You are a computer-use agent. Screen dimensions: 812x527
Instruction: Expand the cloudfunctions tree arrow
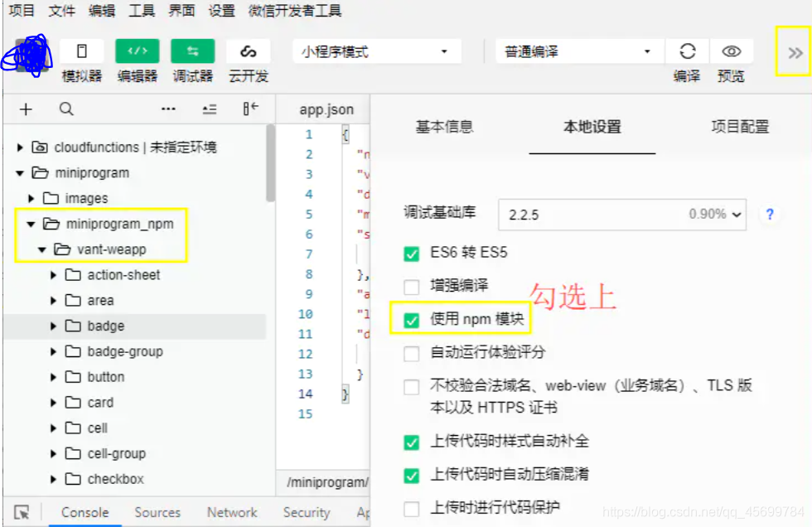[20, 147]
